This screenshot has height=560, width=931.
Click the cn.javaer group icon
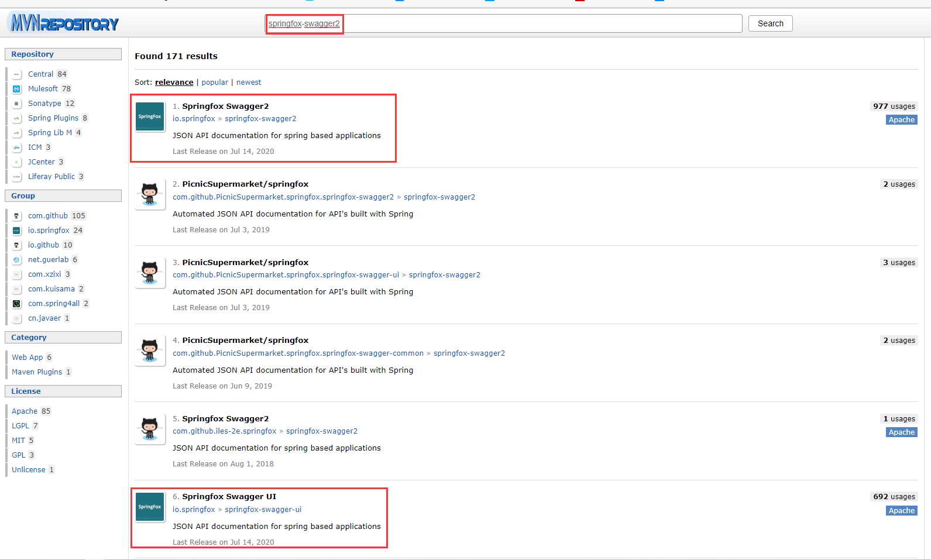[17, 318]
